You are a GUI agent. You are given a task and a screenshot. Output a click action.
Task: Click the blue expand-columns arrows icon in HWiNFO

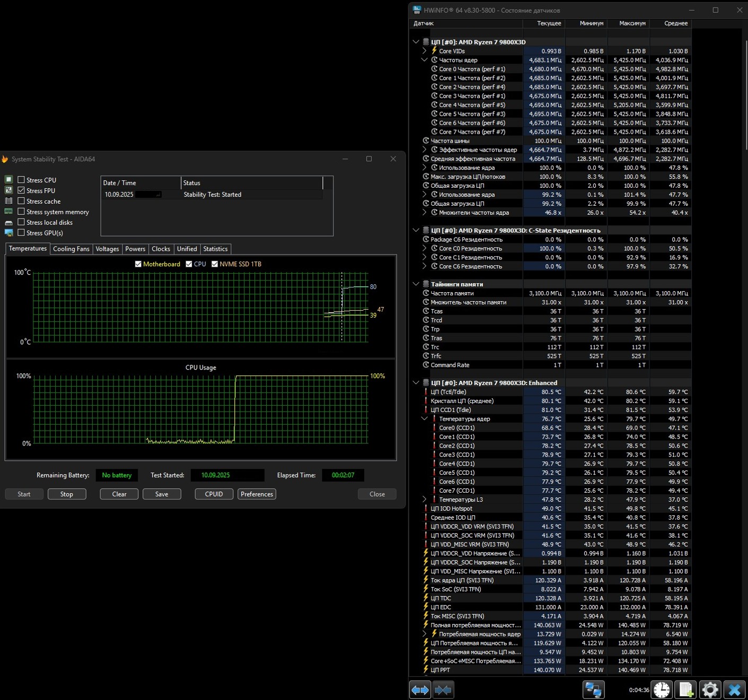(420, 690)
